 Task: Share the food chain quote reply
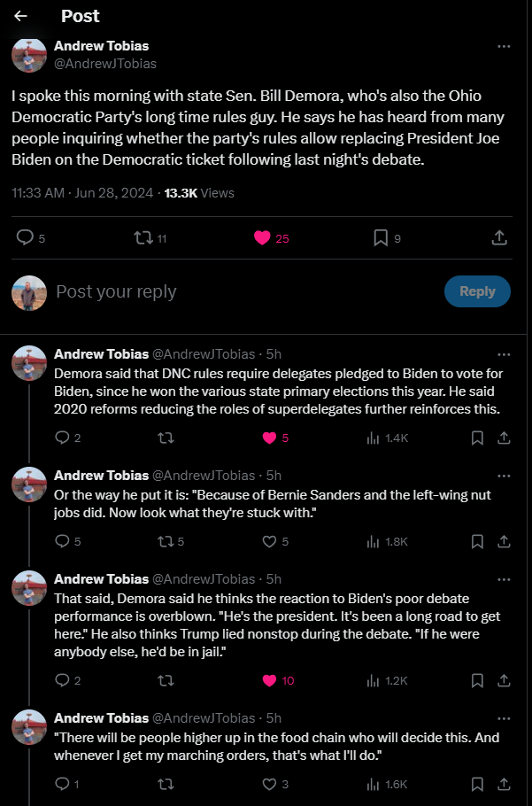tap(505, 784)
